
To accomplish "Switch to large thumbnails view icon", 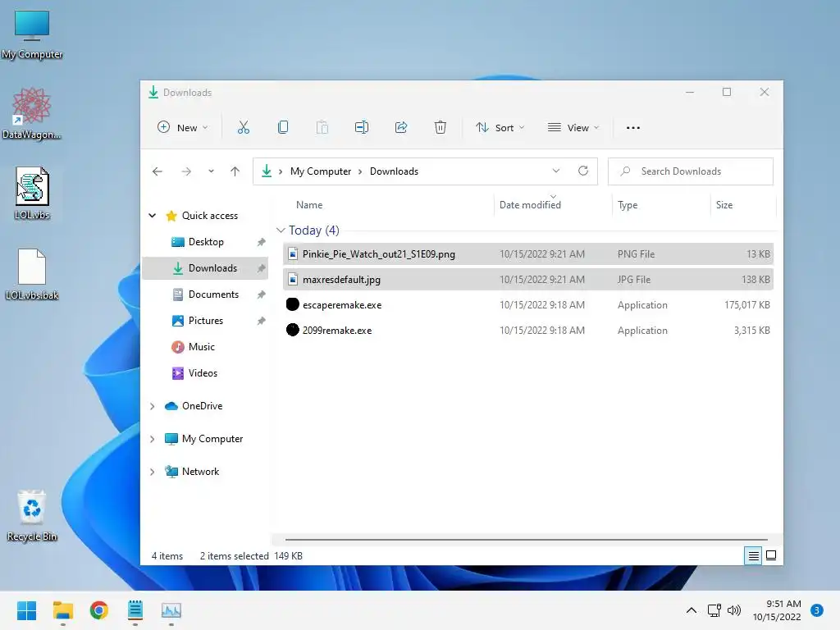I will tap(771, 555).
